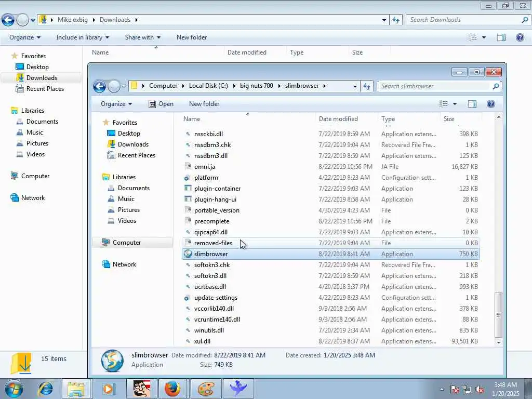
Task: Show hidden tray icons arrow
Action: (x=442, y=390)
